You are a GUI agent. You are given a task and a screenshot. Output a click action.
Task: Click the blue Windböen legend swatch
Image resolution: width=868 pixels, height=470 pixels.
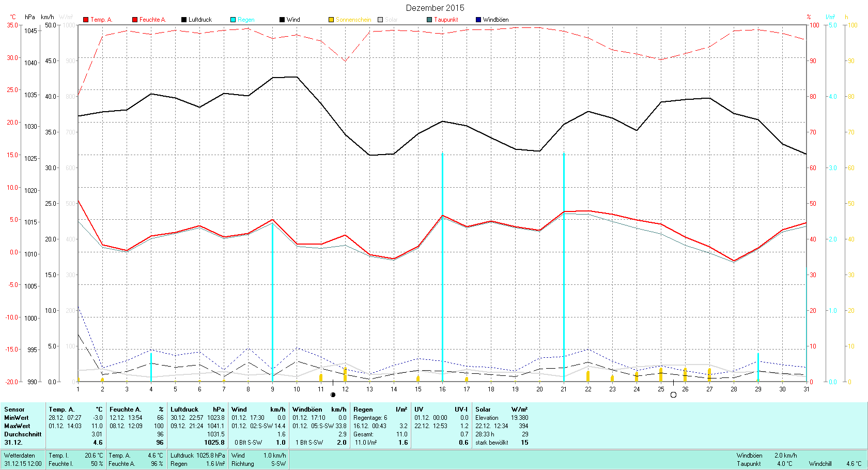click(x=478, y=20)
